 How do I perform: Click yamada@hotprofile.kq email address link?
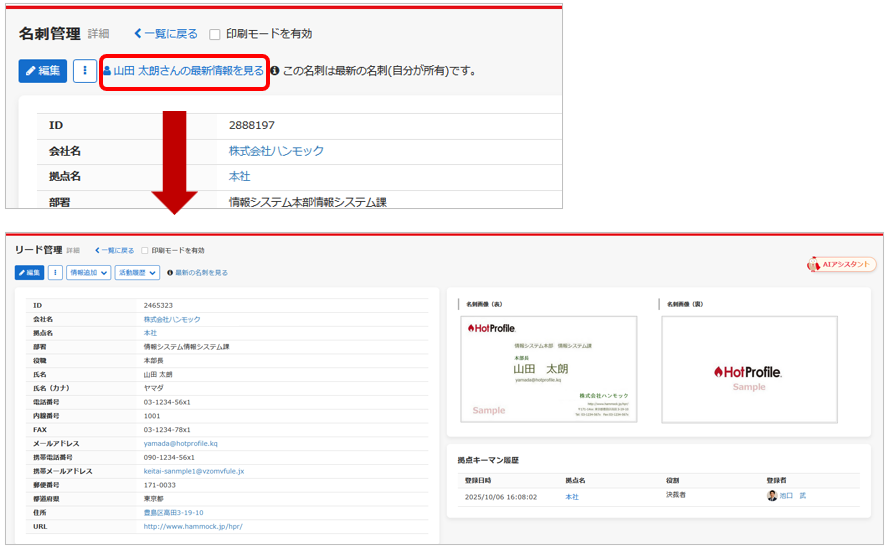(x=180, y=443)
